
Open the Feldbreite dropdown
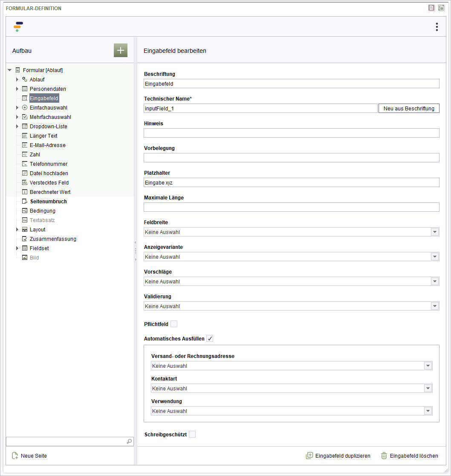pos(291,232)
